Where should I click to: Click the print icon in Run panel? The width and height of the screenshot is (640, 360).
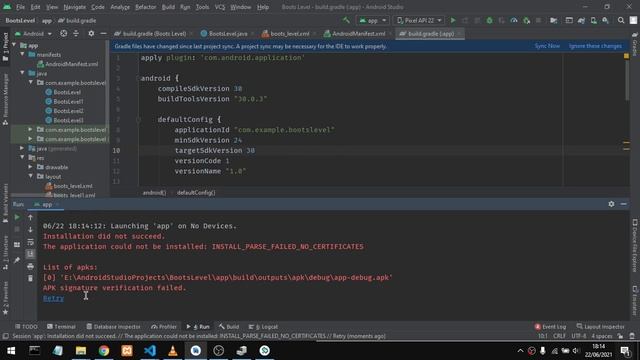(x=30, y=266)
